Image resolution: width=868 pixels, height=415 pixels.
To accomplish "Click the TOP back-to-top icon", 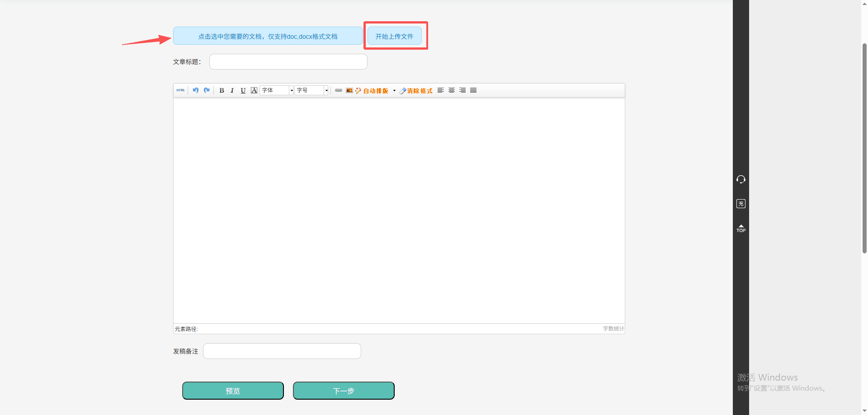I will (x=741, y=228).
